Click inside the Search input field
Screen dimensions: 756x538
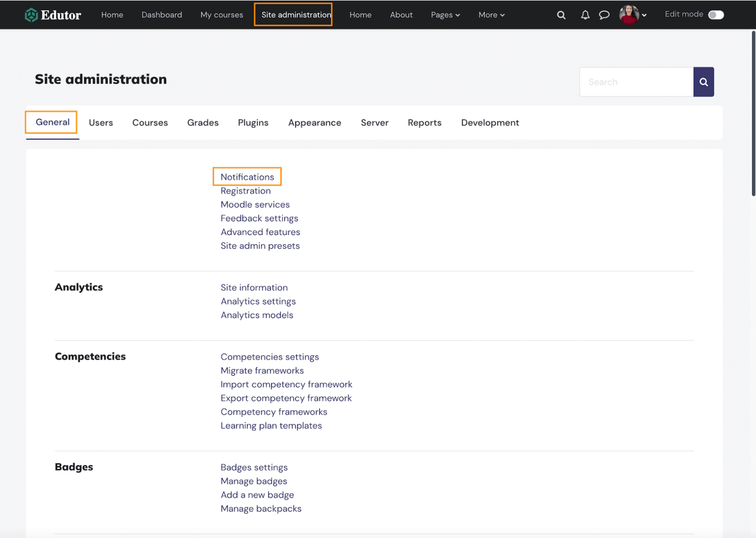[x=635, y=82]
